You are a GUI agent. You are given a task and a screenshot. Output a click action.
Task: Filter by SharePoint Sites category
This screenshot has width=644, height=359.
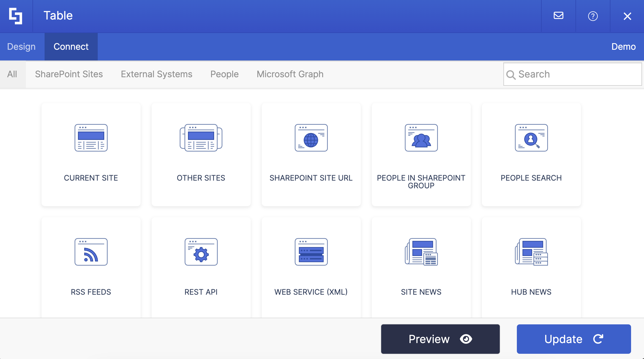coord(69,74)
